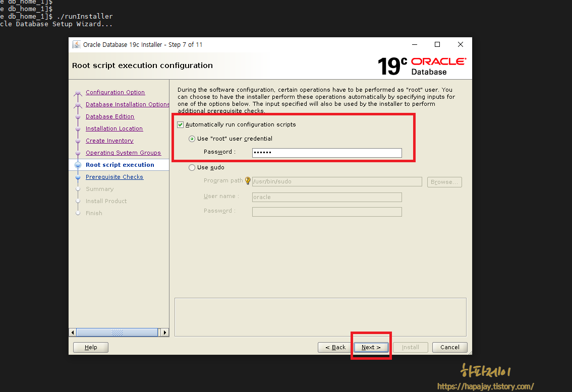Click the Browse... button

444,182
